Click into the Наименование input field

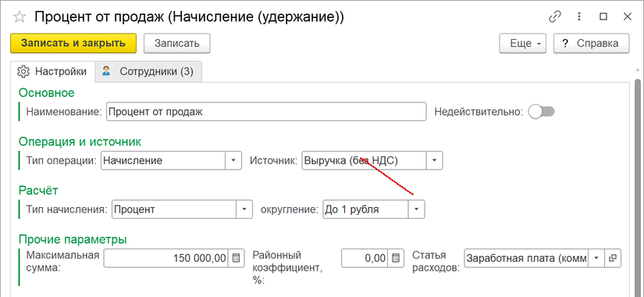click(x=266, y=112)
